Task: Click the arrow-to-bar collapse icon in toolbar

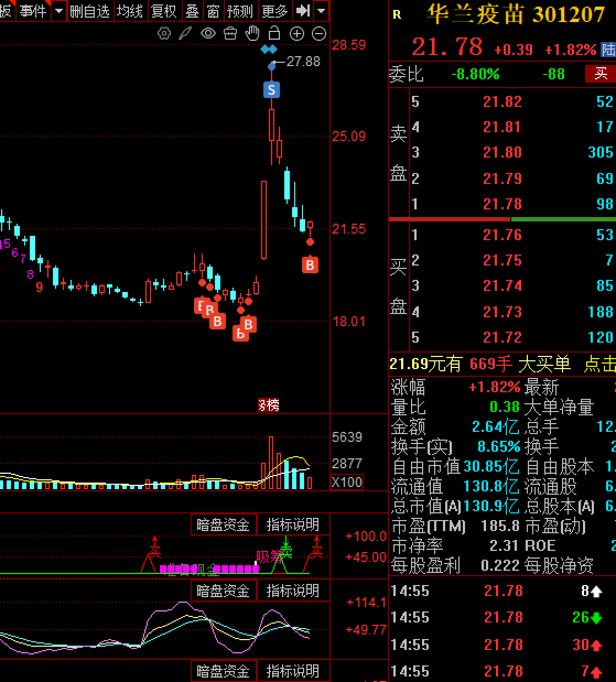Action: pyautogui.click(x=303, y=10)
